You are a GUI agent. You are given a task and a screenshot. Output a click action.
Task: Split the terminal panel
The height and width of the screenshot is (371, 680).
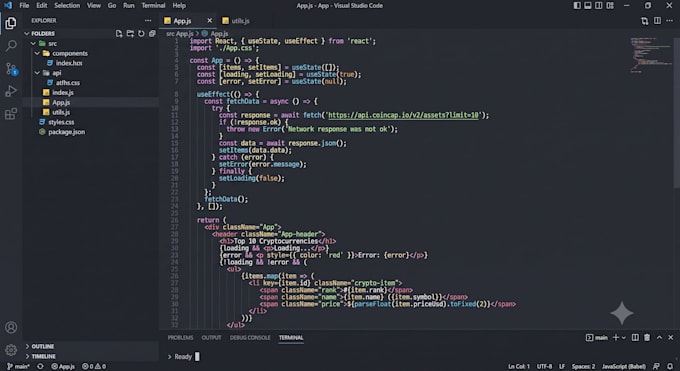point(635,338)
